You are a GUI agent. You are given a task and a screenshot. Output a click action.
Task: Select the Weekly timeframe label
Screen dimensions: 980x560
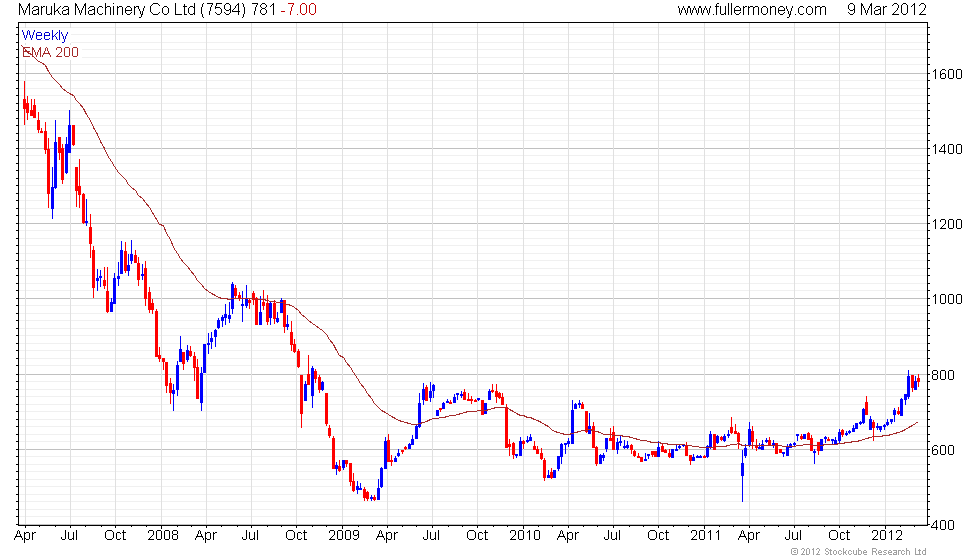click(44, 35)
